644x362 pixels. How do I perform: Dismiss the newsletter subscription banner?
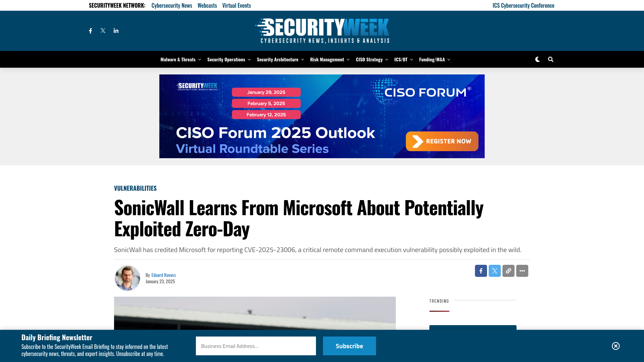click(616, 346)
